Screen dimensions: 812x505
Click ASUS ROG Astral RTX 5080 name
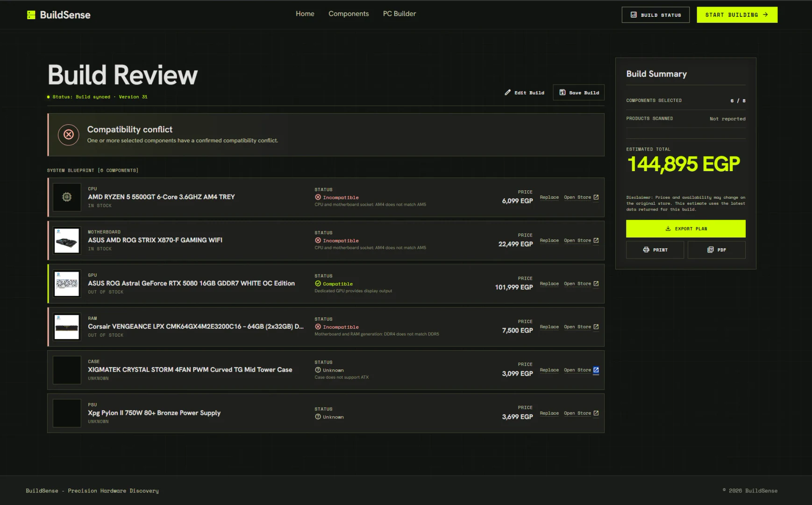(x=191, y=283)
